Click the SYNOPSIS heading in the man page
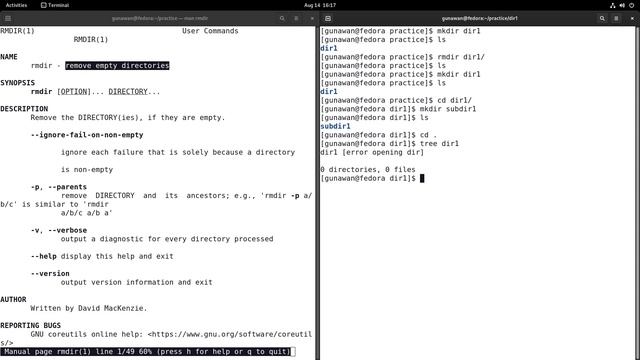 coord(18,83)
